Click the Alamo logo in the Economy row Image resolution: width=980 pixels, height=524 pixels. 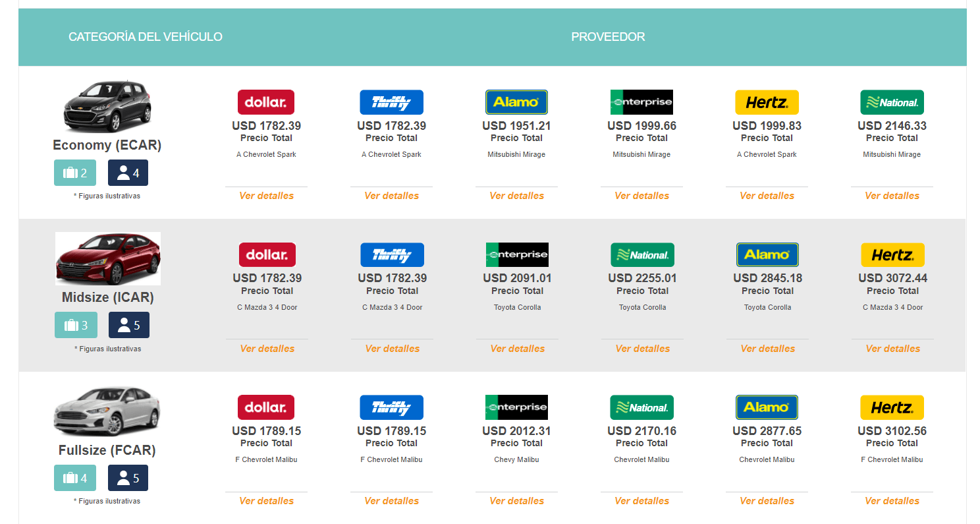516,102
